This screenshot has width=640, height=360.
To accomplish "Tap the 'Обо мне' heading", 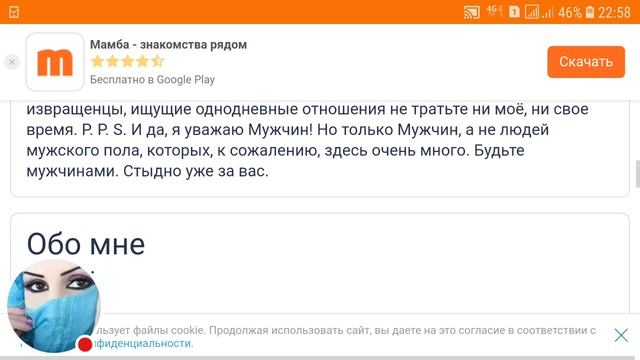I will click(86, 244).
